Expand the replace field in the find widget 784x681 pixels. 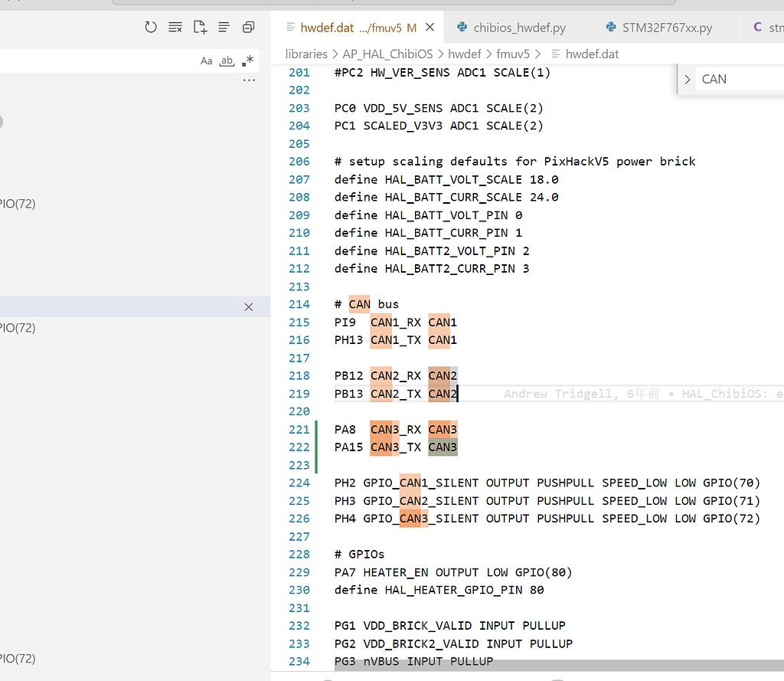(687, 79)
